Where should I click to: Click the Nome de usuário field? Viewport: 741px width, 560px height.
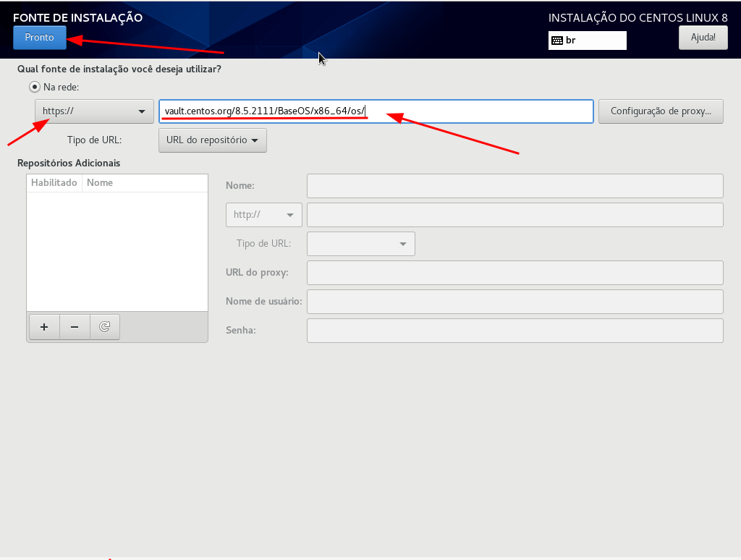click(515, 302)
